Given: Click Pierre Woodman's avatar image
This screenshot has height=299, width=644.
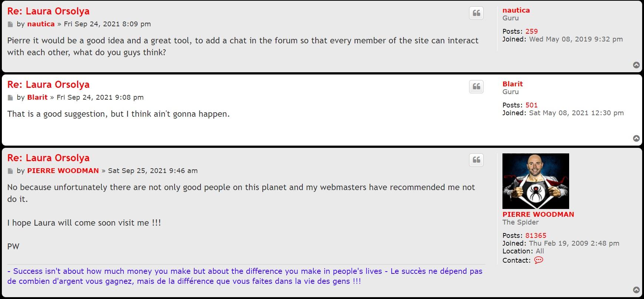Looking at the screenshot, I should pyautogui.click(x=535, y=181).
